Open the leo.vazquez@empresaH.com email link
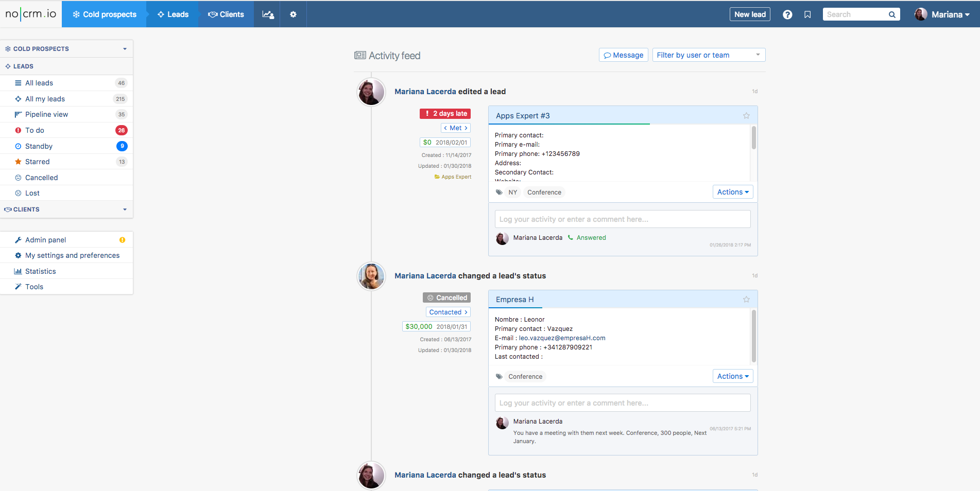The width and height of the screenshot is (980, 491). [x=562, y=338]
